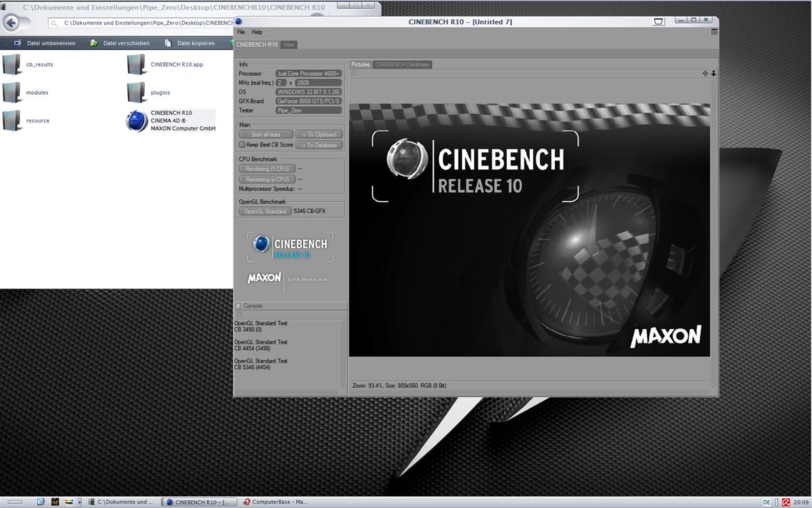Click the Multiprocessor Speedup label
The height and width of the screenshot is (508, 812).
pyautogui.click(x=267, y=189)
